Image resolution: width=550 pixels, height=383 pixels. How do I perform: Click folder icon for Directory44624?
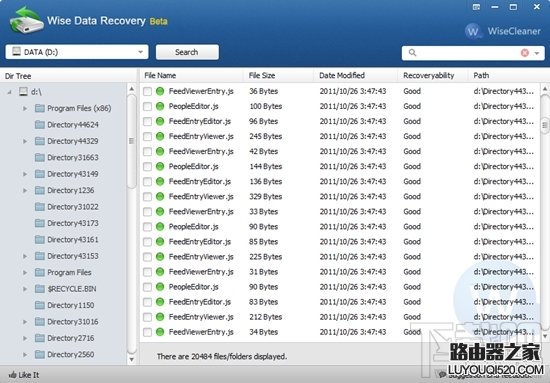[x=40, y=125]
